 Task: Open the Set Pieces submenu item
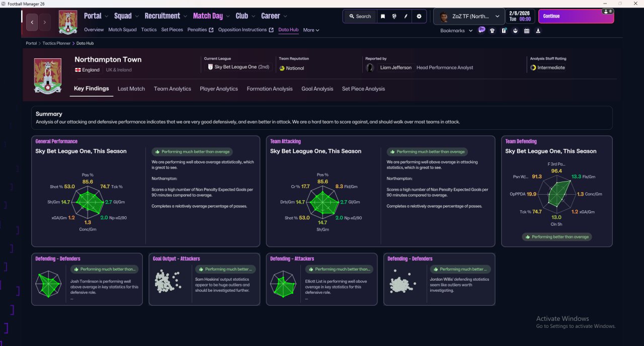172,30
